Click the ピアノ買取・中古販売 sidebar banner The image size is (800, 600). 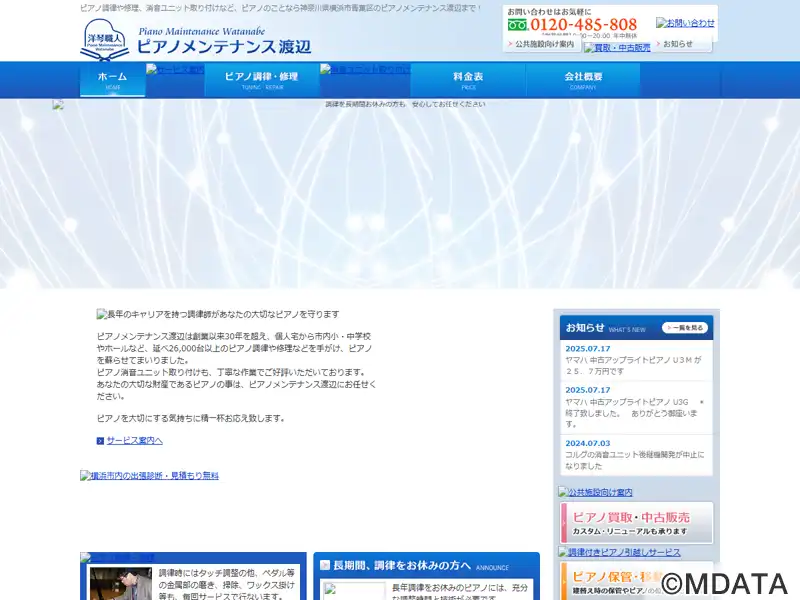[637, 522]
